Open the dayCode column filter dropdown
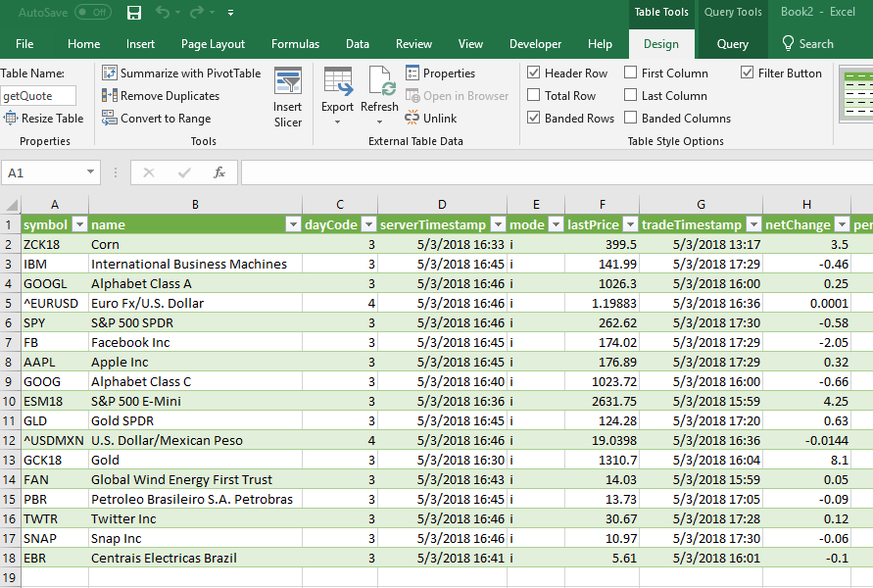This screenshot has width=873, height=588. [x=368, y=224]
